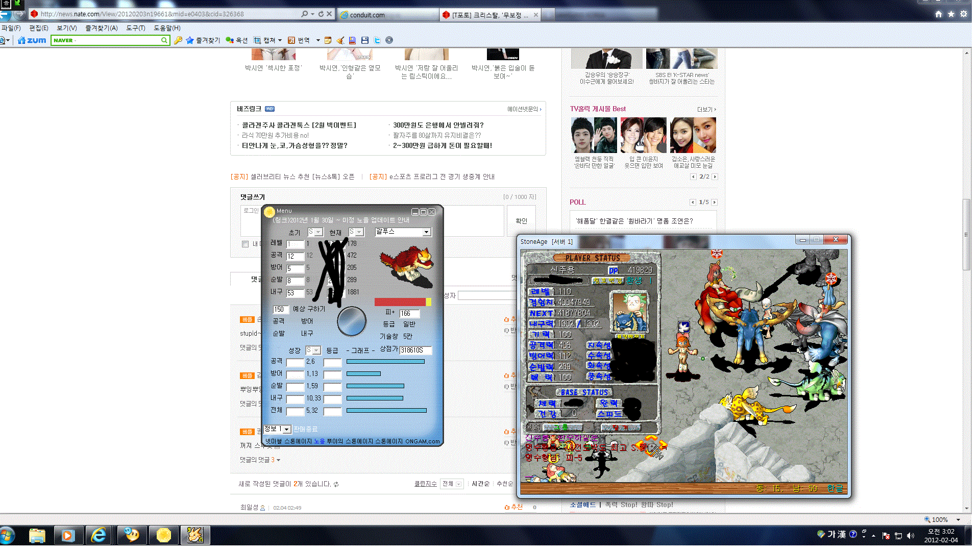Click the Twitter toolbar icon
The height and width of the screenshot is (551, 980).
(377, 40)
